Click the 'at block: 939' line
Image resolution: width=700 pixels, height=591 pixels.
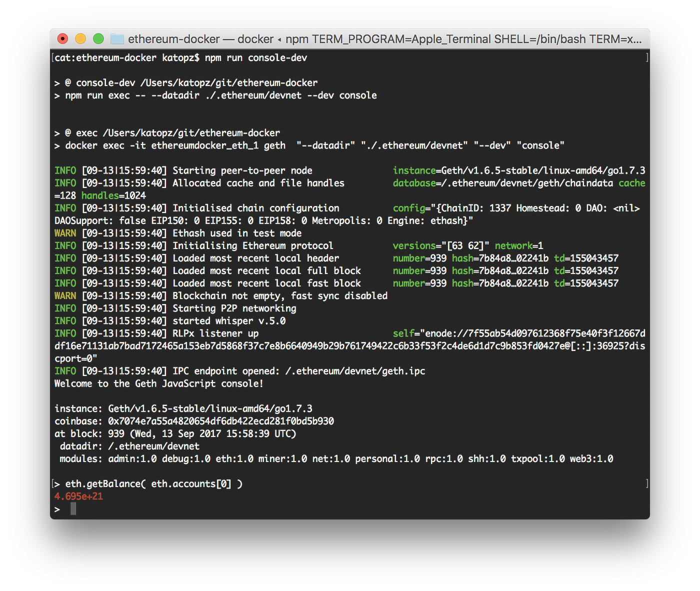[x=175, y=433]
